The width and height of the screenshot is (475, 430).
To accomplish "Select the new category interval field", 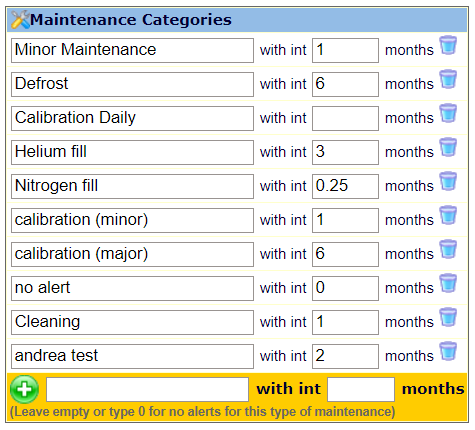I will click(x=361, y=389).
